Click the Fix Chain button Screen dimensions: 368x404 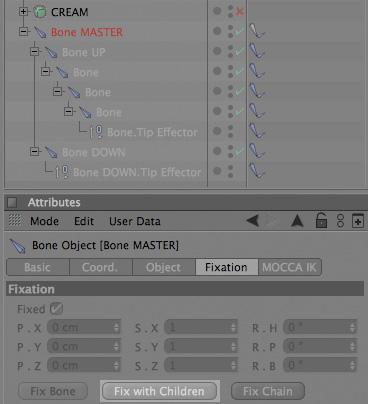(x=268, y=391)
